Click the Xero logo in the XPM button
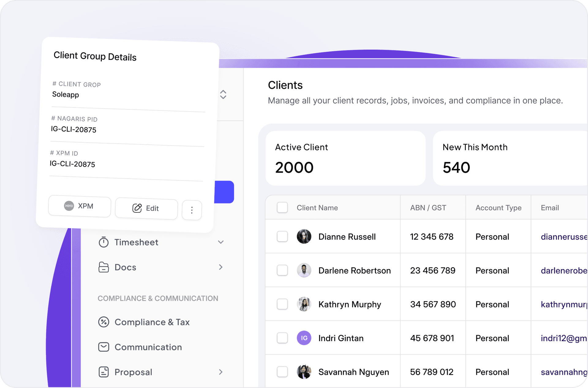The image size is (588, 388). 69,206
